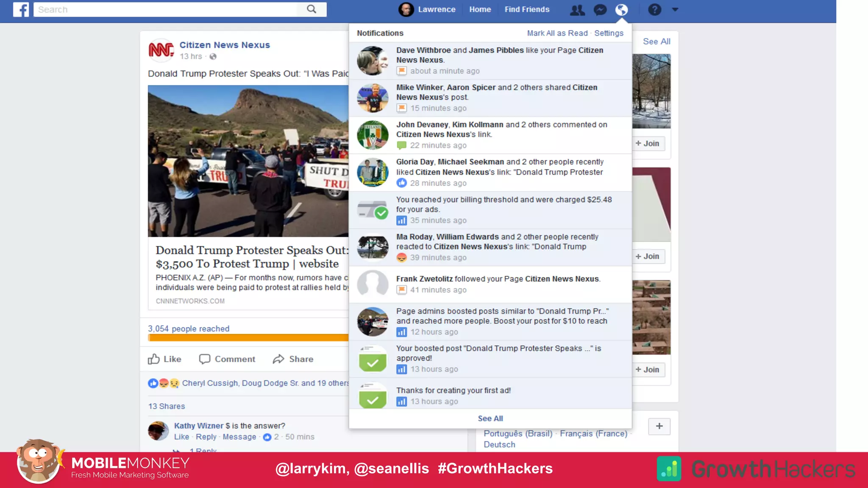Open the friend requests icon

click(577, 10)
